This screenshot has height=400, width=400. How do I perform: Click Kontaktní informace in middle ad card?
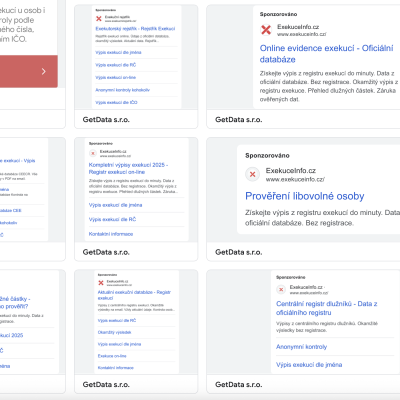pyautogui.click(x=111, y=234)
